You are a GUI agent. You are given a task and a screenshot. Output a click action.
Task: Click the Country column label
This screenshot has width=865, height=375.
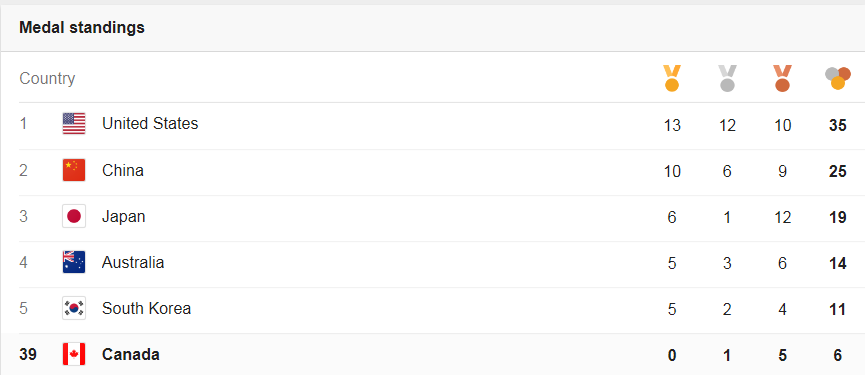pyautogui.click(x=47, y=78)
